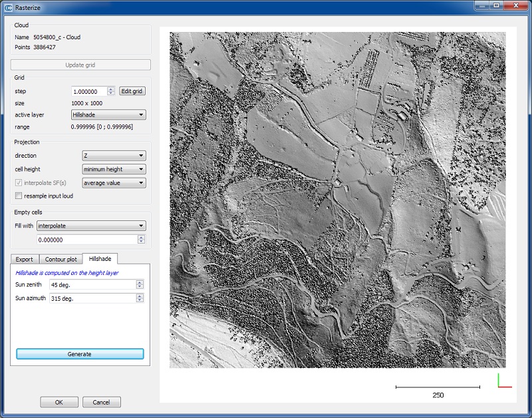The image size is (532, 418).
Task: Expand the projection direction Z dropdown
Action: pos(114,156)
